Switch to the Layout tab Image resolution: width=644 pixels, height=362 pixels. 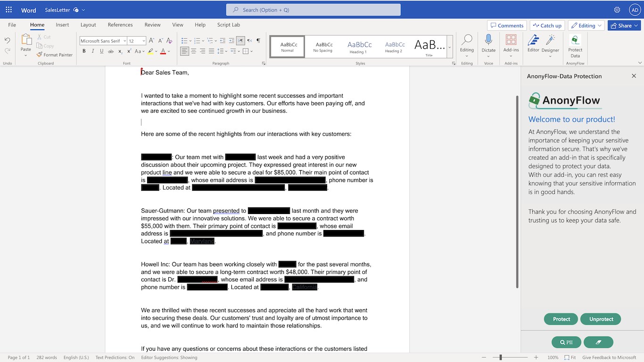(88, 25)
